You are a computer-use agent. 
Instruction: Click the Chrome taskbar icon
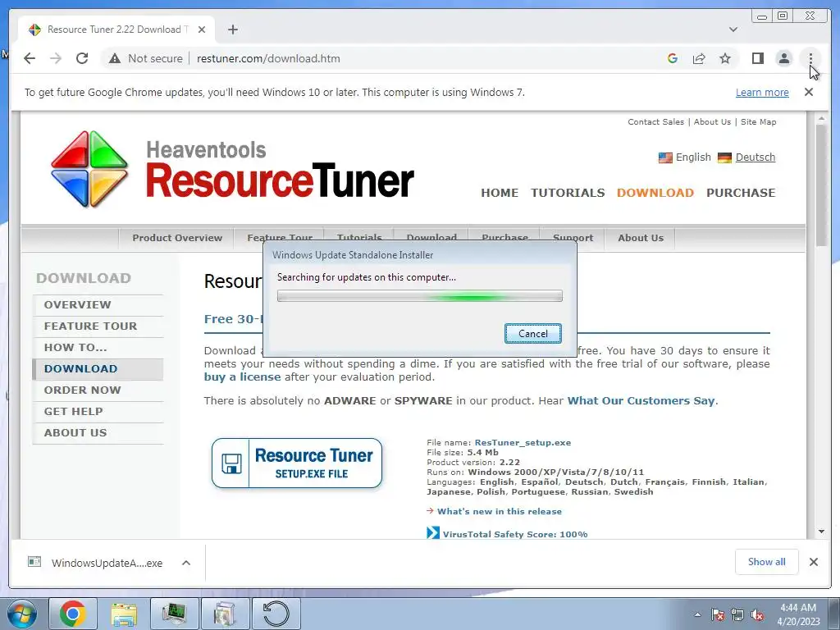click(73, 614)
